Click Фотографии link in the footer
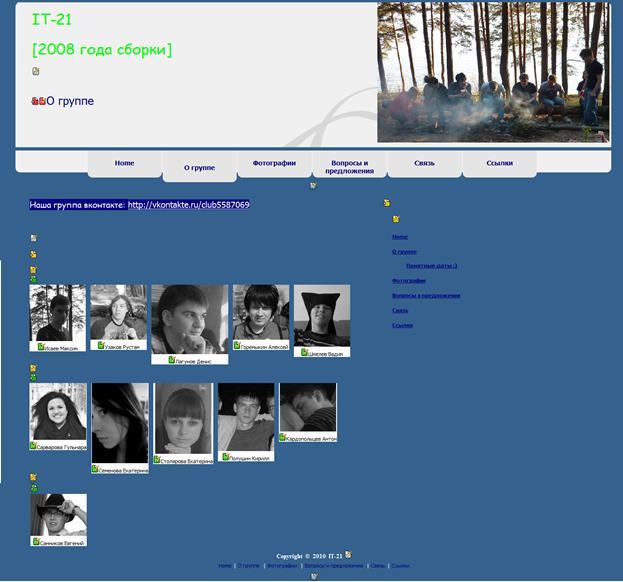Screen dimensions: 623x582 tap(281, 566)
